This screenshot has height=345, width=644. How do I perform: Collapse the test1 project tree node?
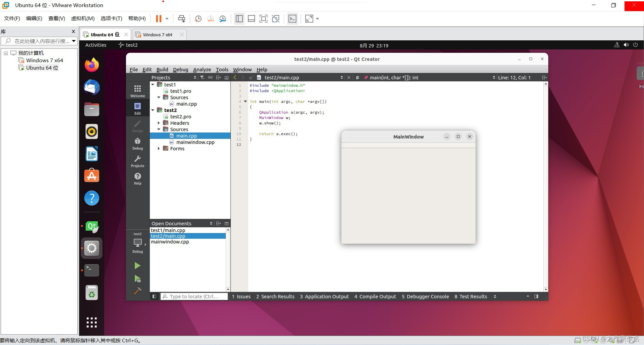[153, 85]
